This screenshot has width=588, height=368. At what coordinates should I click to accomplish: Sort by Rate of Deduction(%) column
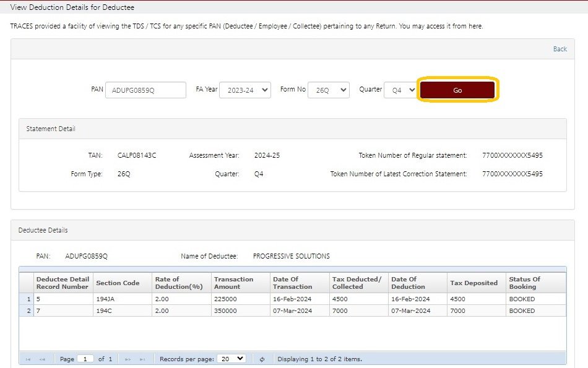[x=181, y=283]
